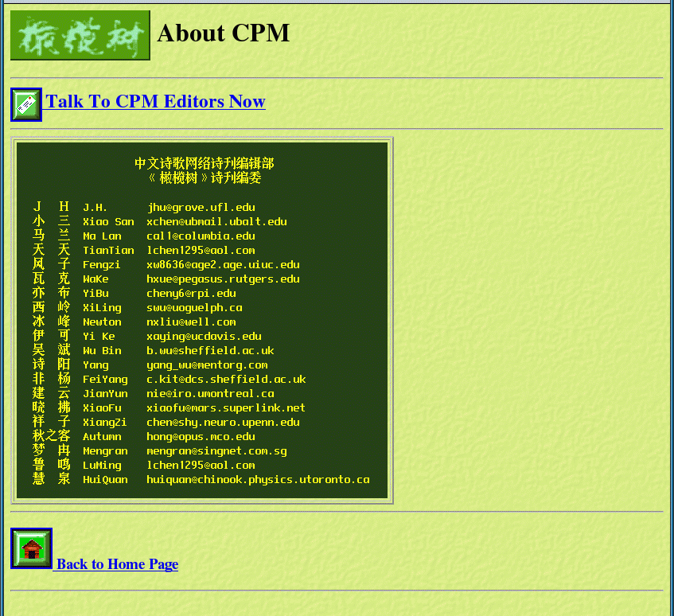This screenshot has width=674, height=616.
Task: Click the cheny6@rpi.edu email address
Action: click(x=191, y=294)
